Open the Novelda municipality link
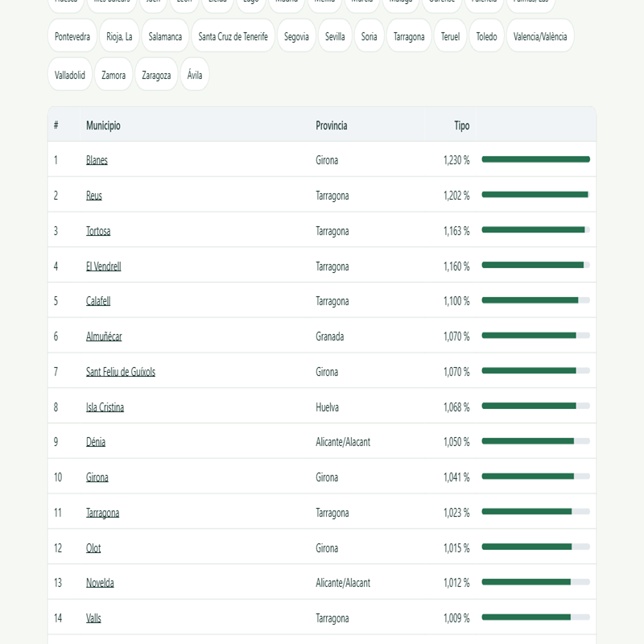Image resolution: width=644 pixels, height=644 pixels. (100, 583)
